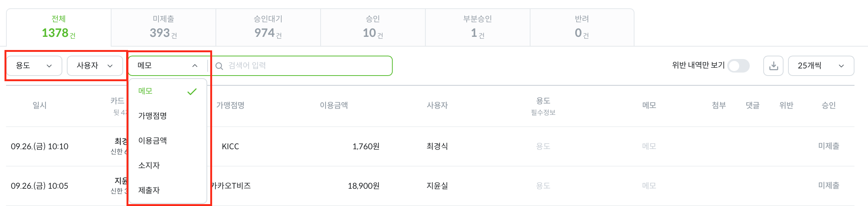Click the 검색어 입력 search field
This screenshot has width=868, height=206.
click(x=308, y=66)
